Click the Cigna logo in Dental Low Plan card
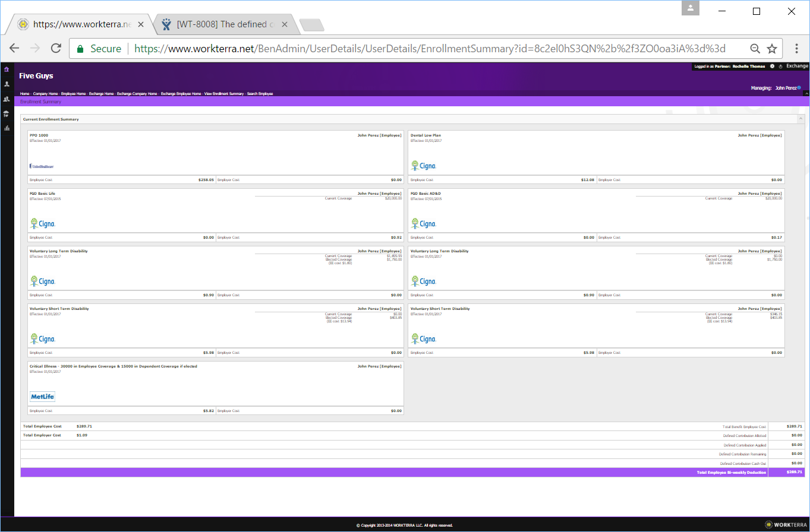 (x=423, y=166)
